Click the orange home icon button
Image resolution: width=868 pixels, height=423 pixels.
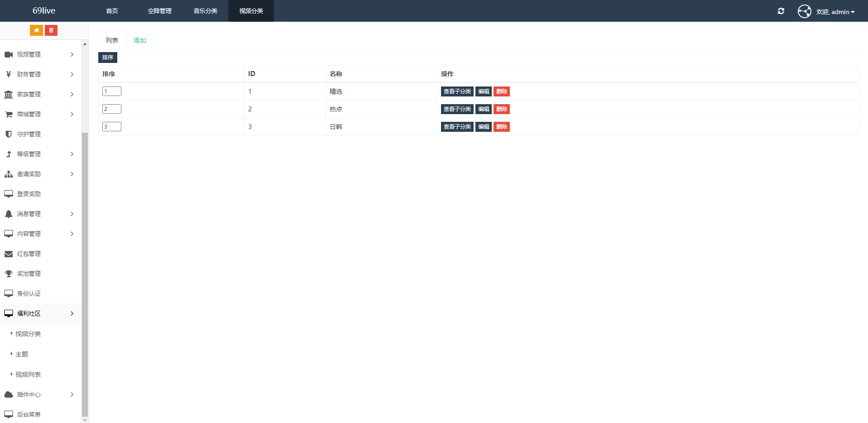click(36, 30)
